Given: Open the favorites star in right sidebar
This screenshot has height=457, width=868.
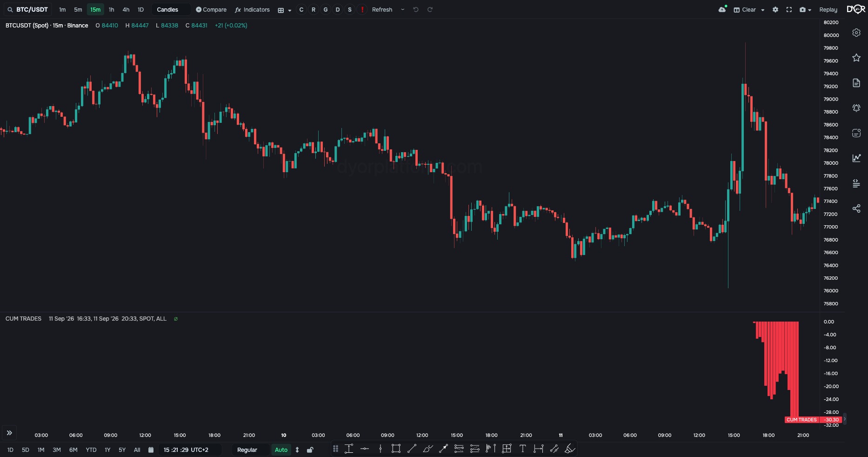Looking at the screenshot, I should pyautogui.click(x=856, y=58).
